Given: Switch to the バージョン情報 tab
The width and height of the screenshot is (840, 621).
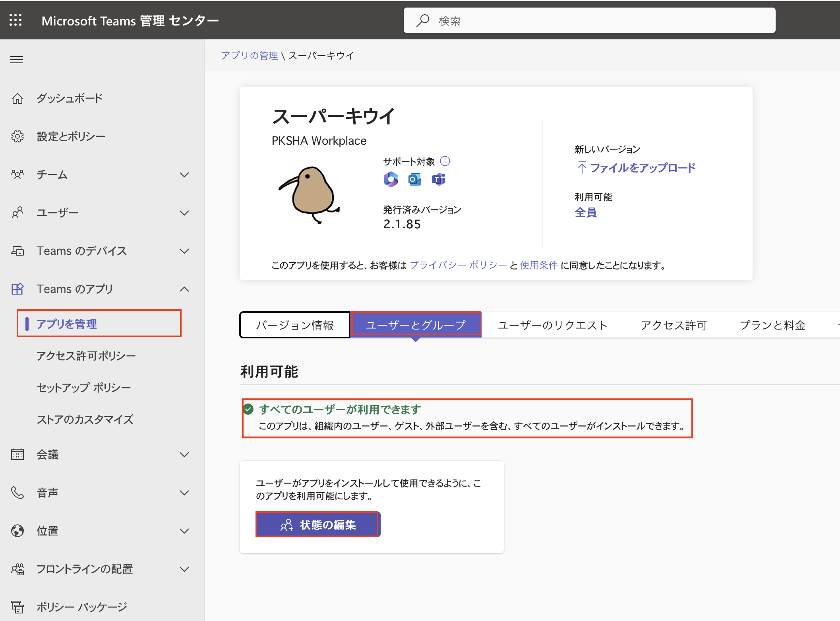Looking at the screenshot, I should (295, 325).
